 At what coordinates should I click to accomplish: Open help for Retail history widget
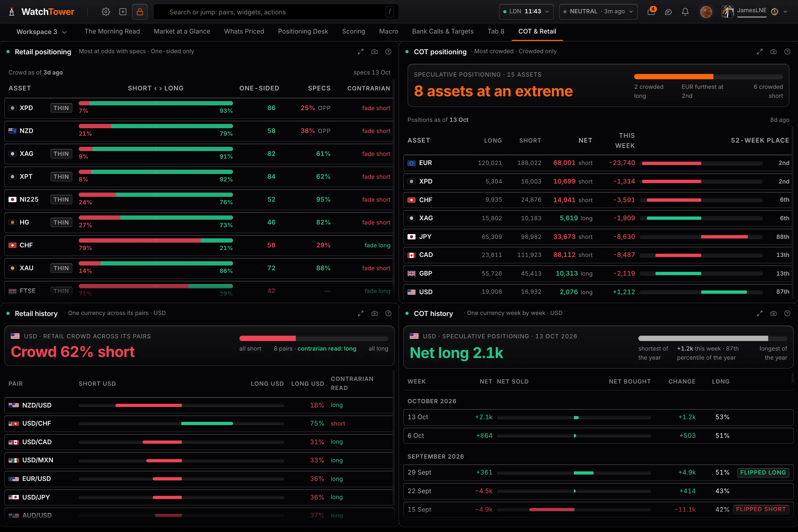[388, 314]
